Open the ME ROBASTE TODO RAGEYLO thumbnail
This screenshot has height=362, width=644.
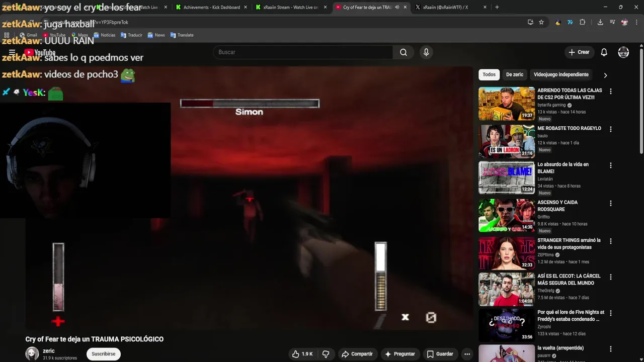pos(507,142)
